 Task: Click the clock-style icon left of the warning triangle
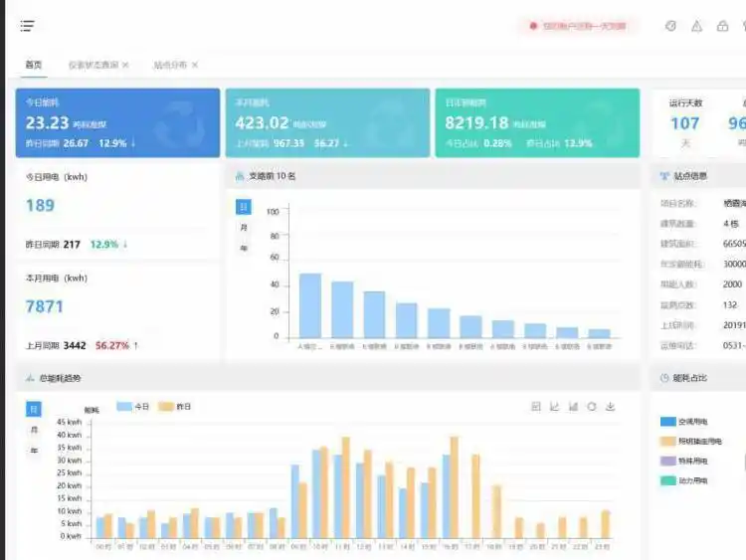(671, 26)
